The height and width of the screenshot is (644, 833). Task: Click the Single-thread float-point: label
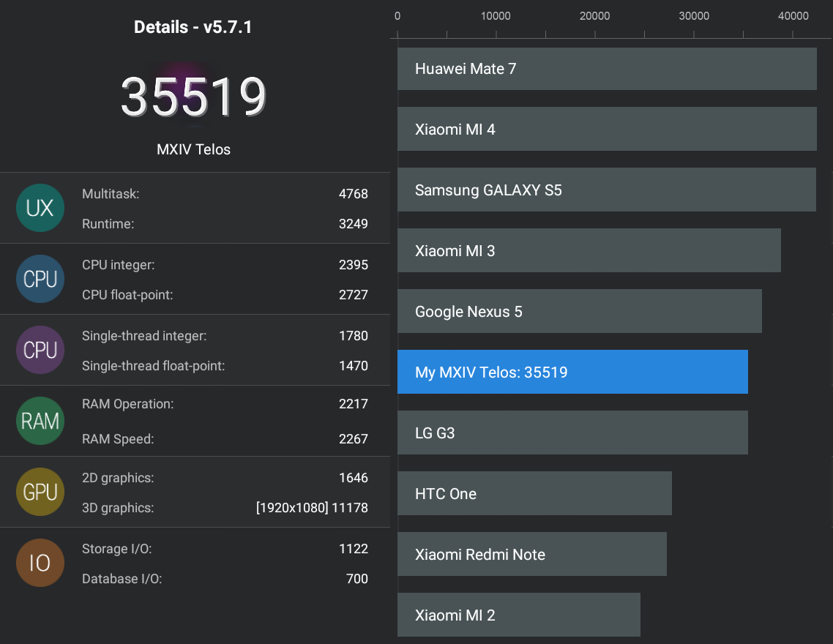click(x=154, y=366)
